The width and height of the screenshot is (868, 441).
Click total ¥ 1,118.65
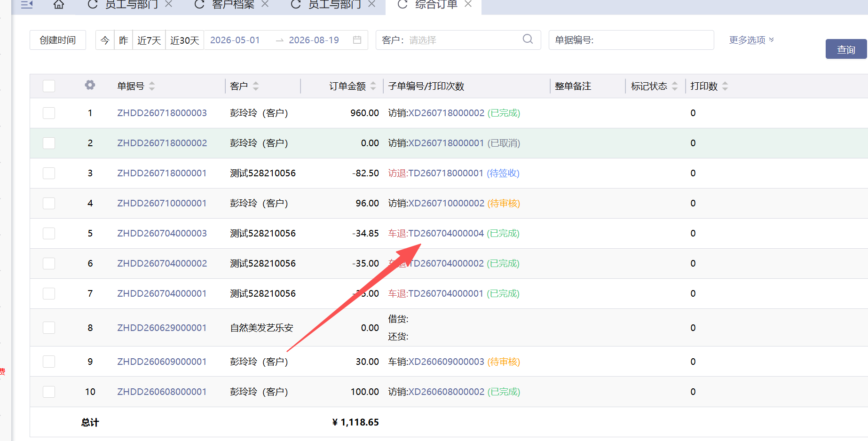pos(355,422)
